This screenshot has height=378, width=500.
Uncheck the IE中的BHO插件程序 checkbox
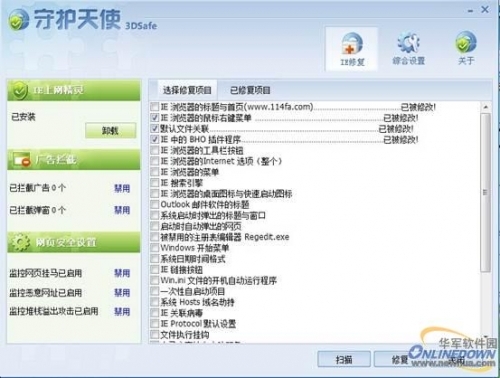(x=154, y=139)
